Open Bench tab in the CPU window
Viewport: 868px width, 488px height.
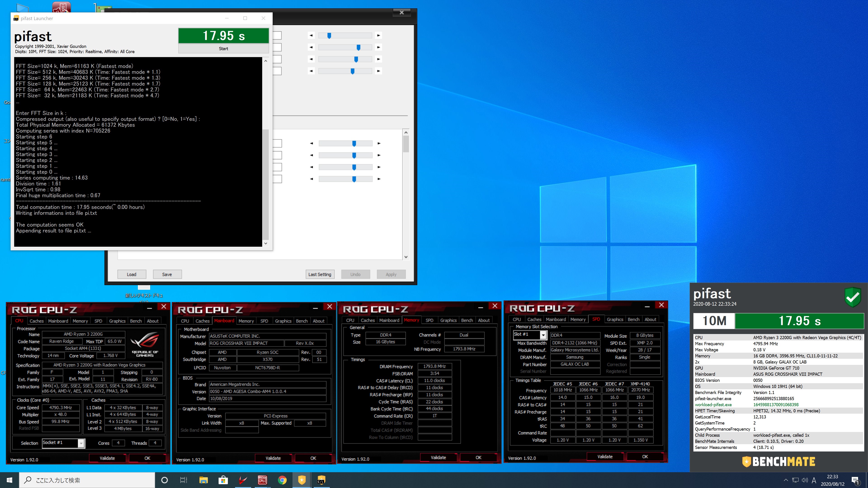(x=136, y=321)
